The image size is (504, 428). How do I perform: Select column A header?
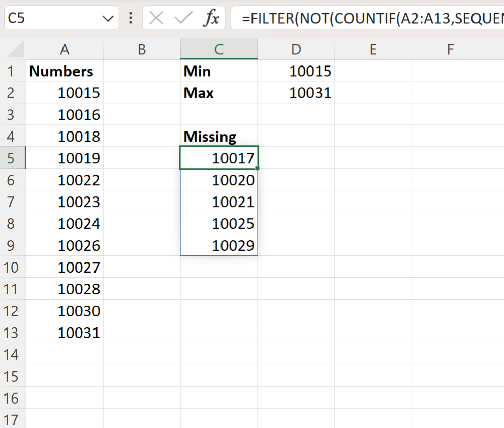[x=65, y=49]
